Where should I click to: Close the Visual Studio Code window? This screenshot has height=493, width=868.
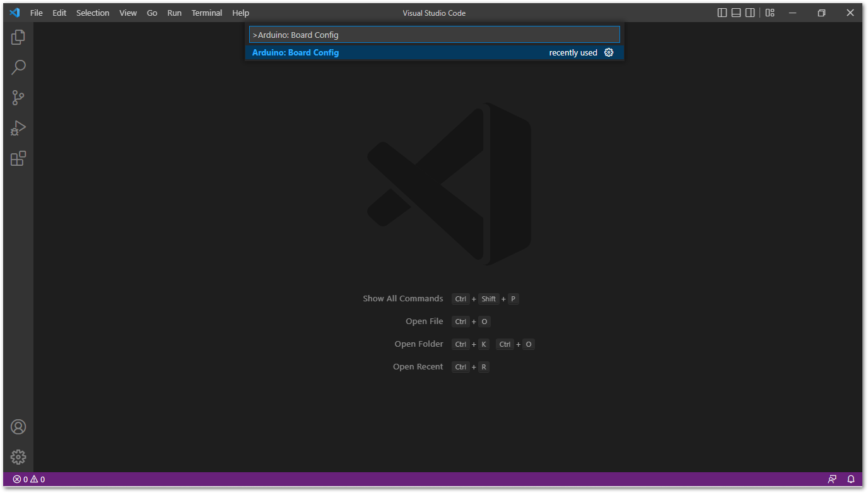pos(850,13)
